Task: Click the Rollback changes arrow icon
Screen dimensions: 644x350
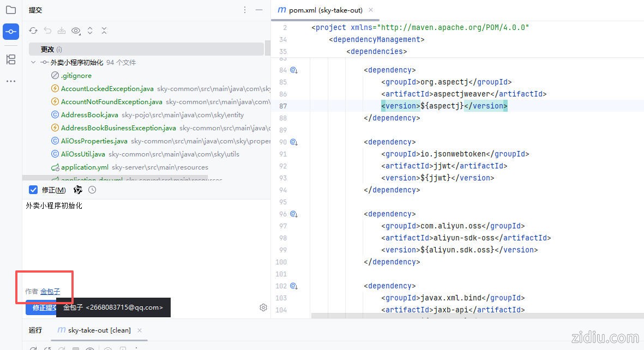Action: (x=47, y=31)
